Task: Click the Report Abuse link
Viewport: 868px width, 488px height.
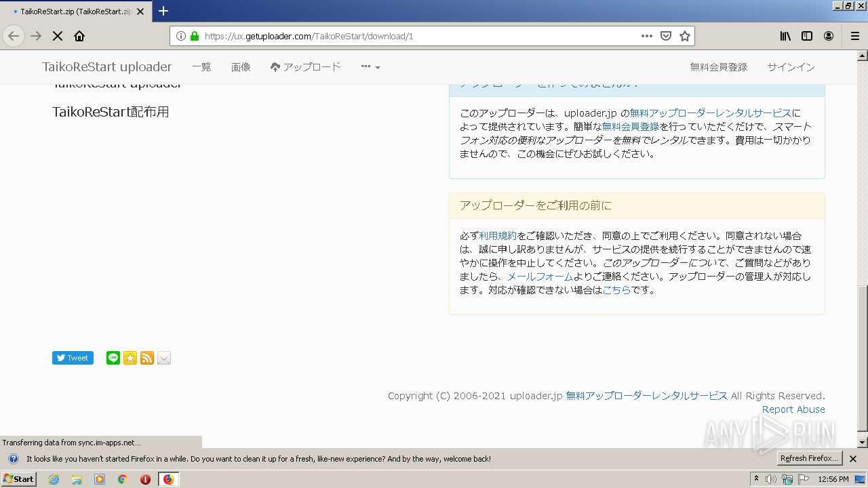Action: (x=793, y=409)
